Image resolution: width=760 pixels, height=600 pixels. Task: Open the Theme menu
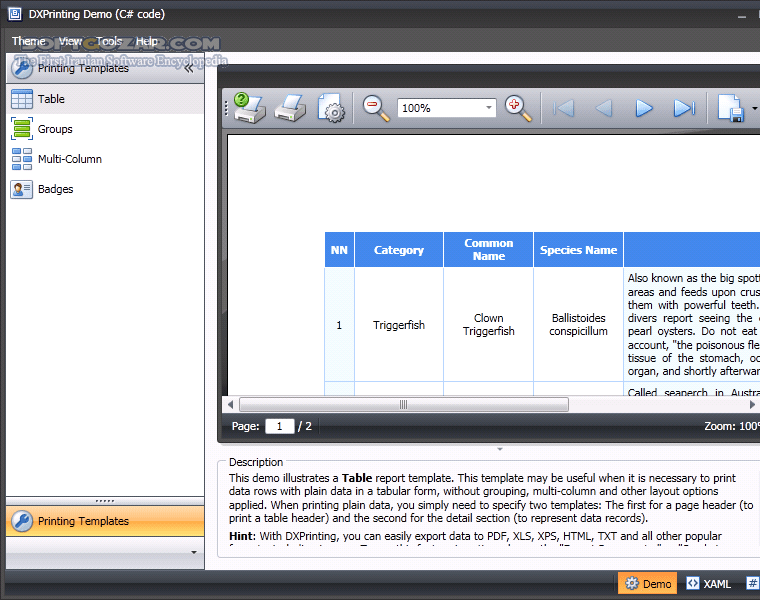coord(28,41)
